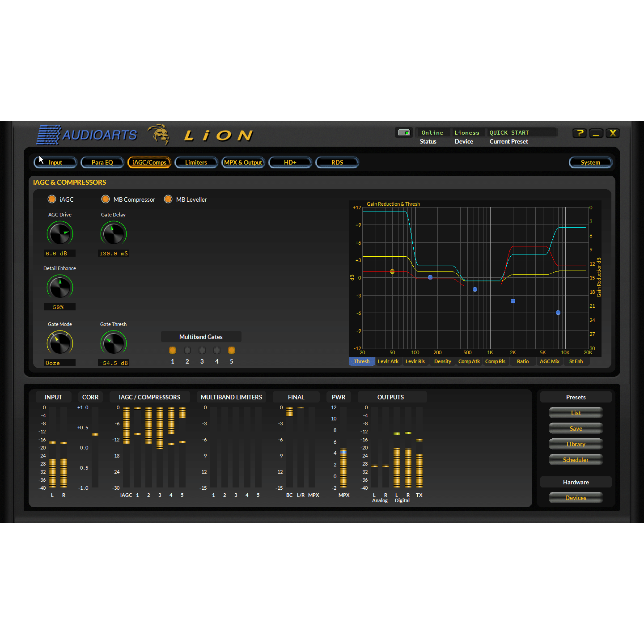Screen dimensions: 644x644
Task: Toggle multiband gate 2
Action: [187, 350]
